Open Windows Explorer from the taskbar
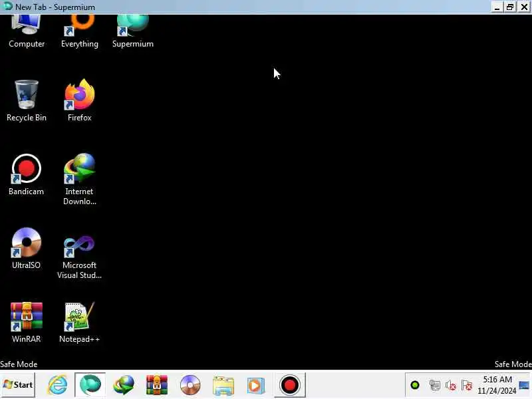 pyautogui.click(x=223, y=386)
